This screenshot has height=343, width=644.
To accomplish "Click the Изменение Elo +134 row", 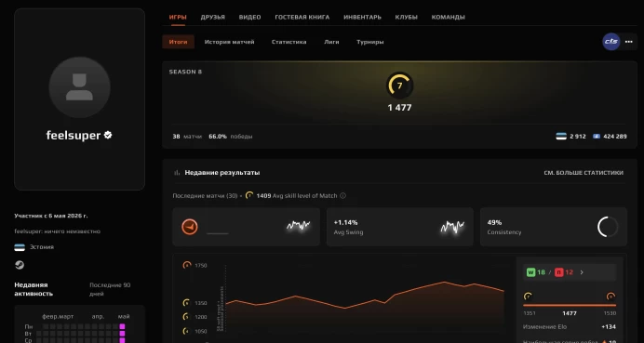I will (570, 326).
